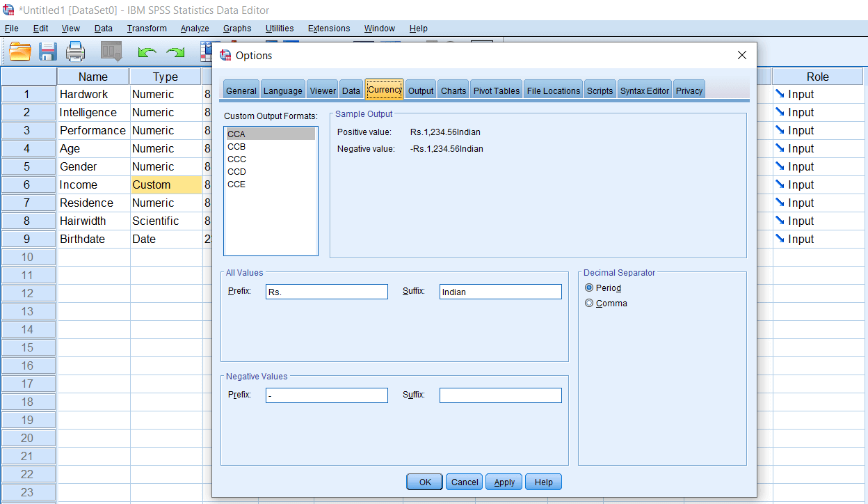
Task: Click the Cancel button
Action: [x=465, y=482]
